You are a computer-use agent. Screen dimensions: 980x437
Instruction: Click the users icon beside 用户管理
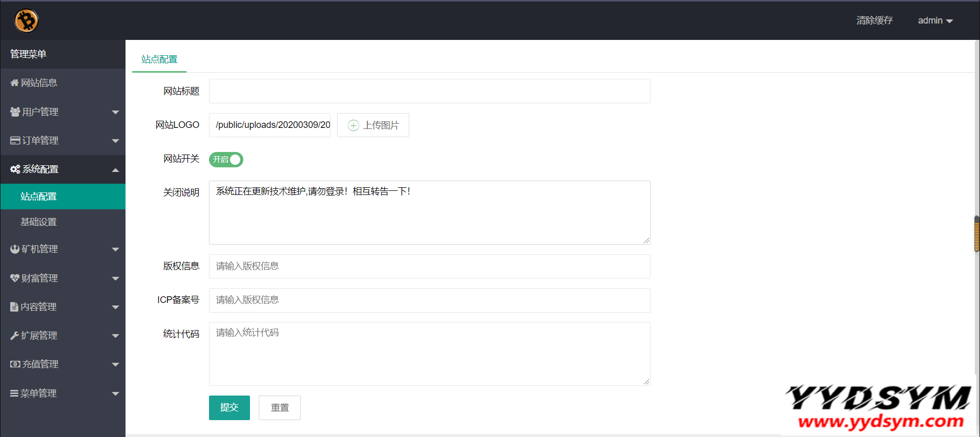(15, 112)
